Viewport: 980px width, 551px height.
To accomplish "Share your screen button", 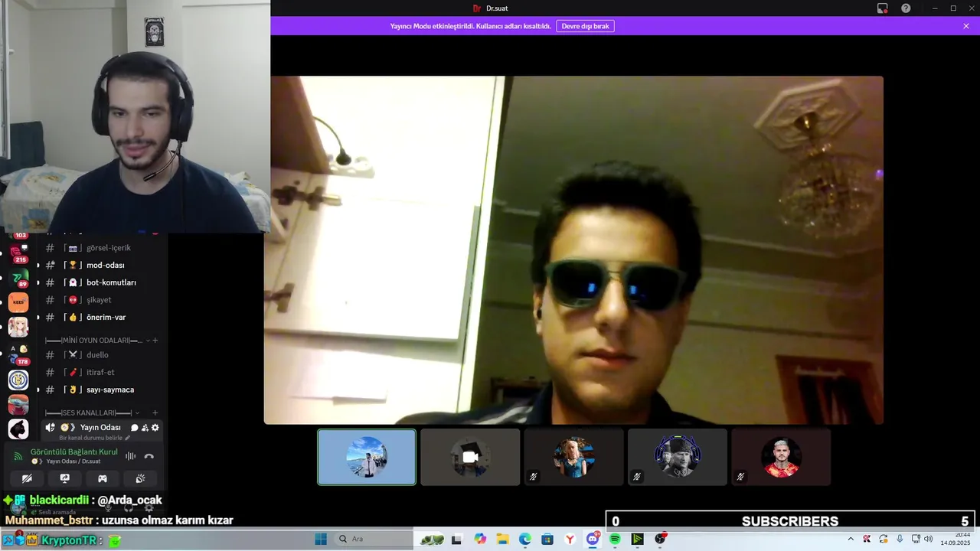I will point(65,478).
